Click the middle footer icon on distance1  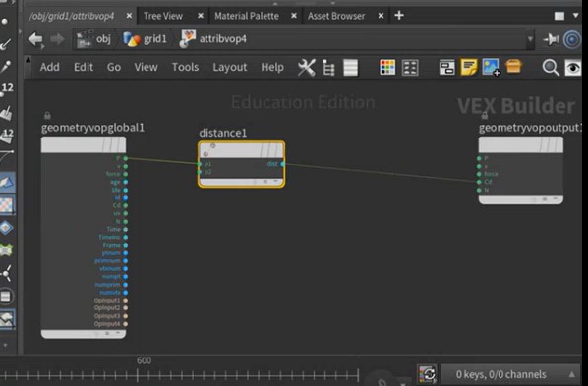265,182
